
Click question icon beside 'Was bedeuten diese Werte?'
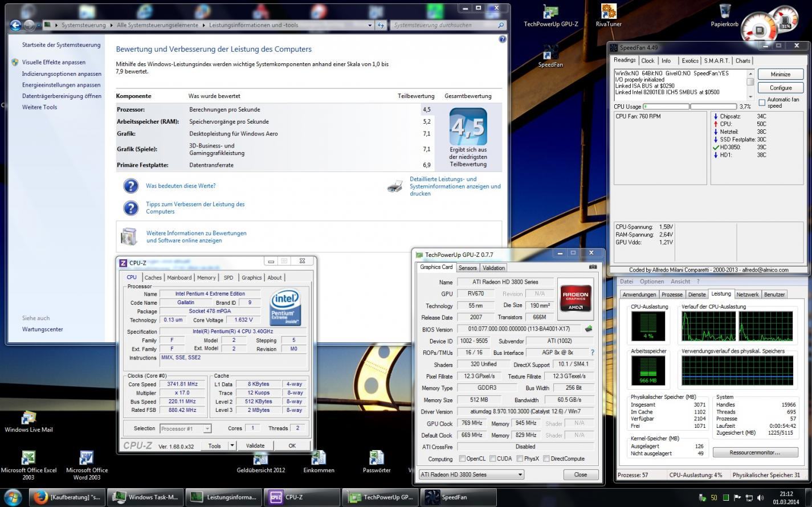[x=130, y=186]
